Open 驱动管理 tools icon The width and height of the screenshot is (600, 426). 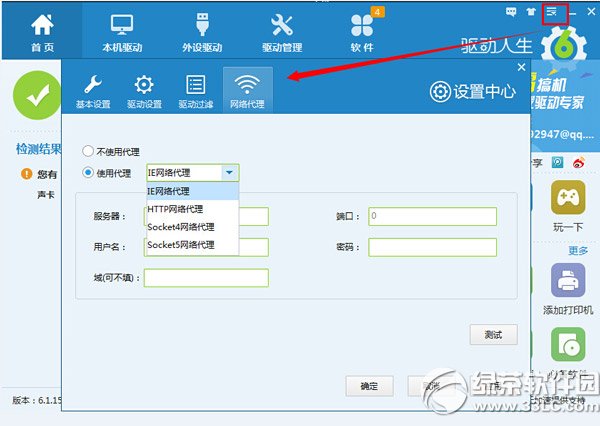282,24
